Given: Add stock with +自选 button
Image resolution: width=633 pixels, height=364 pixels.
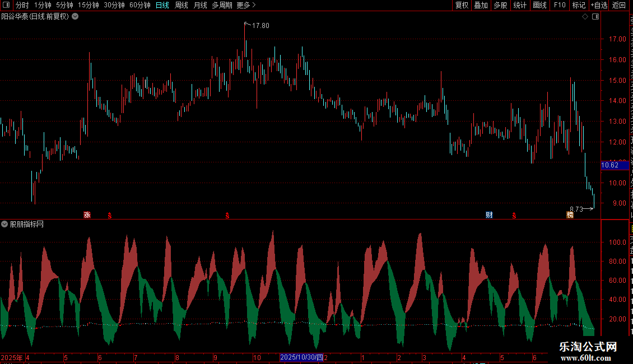Looking at the screenshot, I should [x=599, y=5].
